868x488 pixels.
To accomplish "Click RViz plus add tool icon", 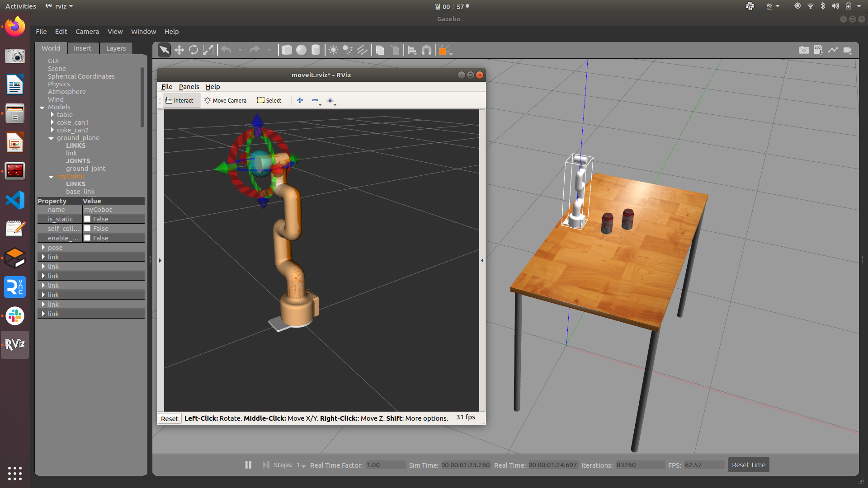I will pos(300,100).
